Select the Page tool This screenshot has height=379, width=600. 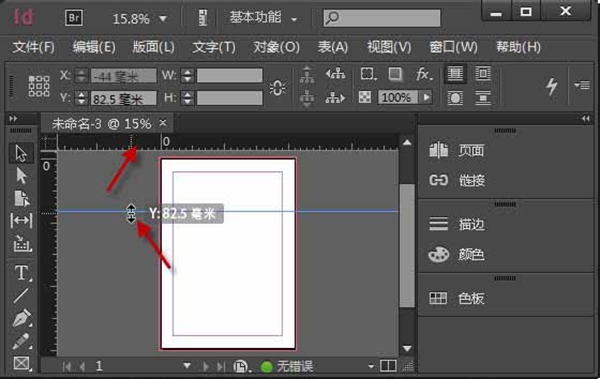tap(21, 199)
